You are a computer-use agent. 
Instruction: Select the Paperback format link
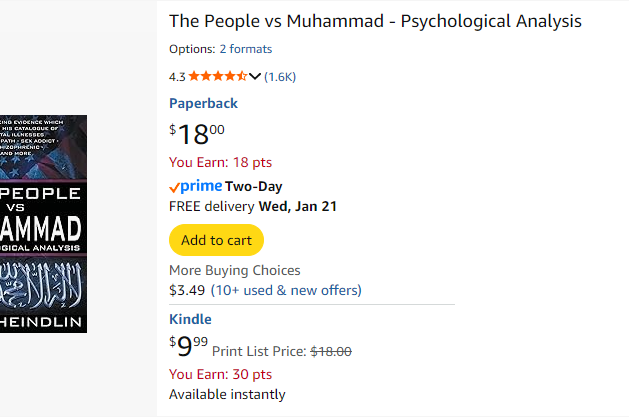(x=203, y=103)
